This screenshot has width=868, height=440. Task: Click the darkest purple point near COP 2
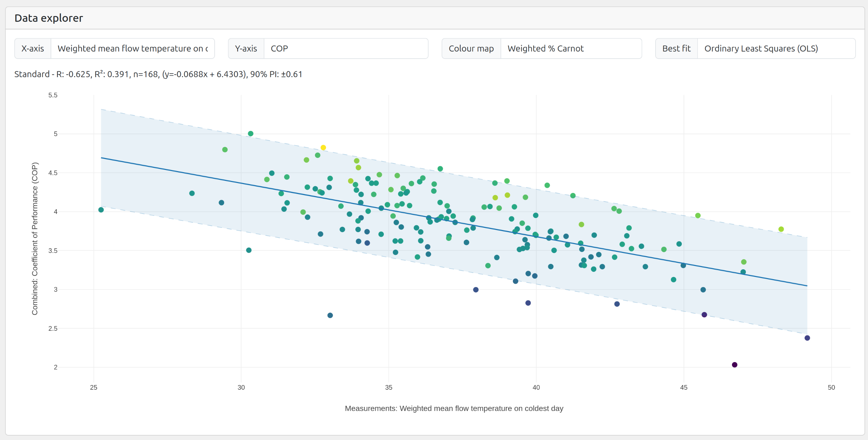734,365
